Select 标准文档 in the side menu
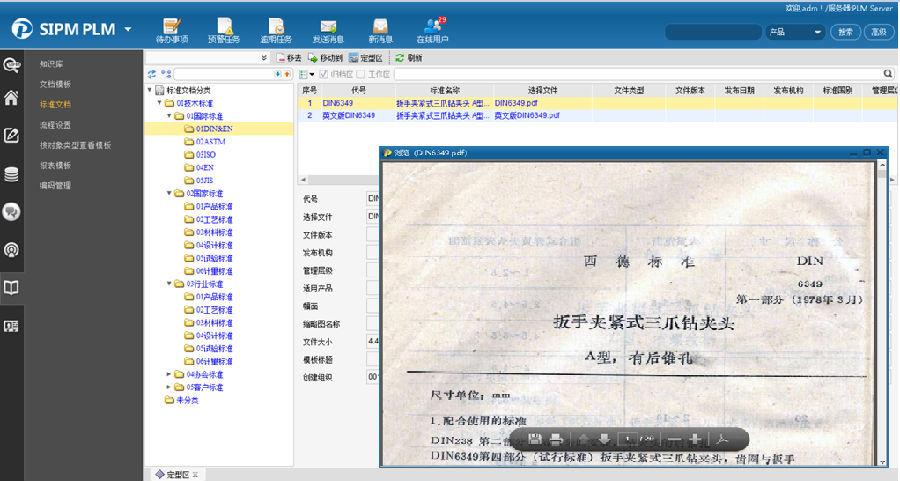900x481 pixels. [x=55, y=104]
